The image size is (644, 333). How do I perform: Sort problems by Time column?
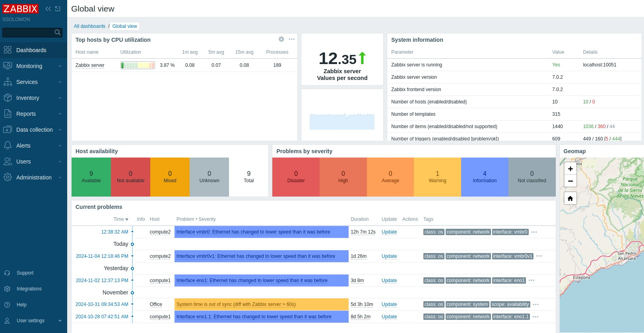(x=120, y=219)
